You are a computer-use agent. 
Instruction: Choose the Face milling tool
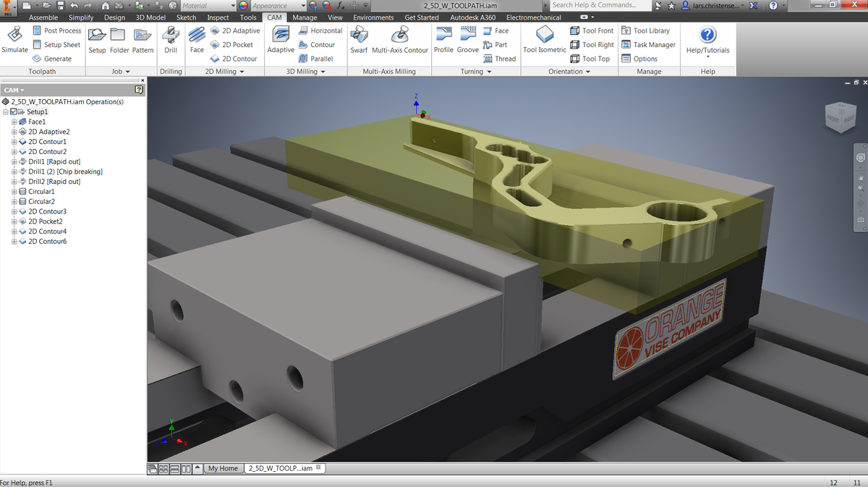point(197,41)
